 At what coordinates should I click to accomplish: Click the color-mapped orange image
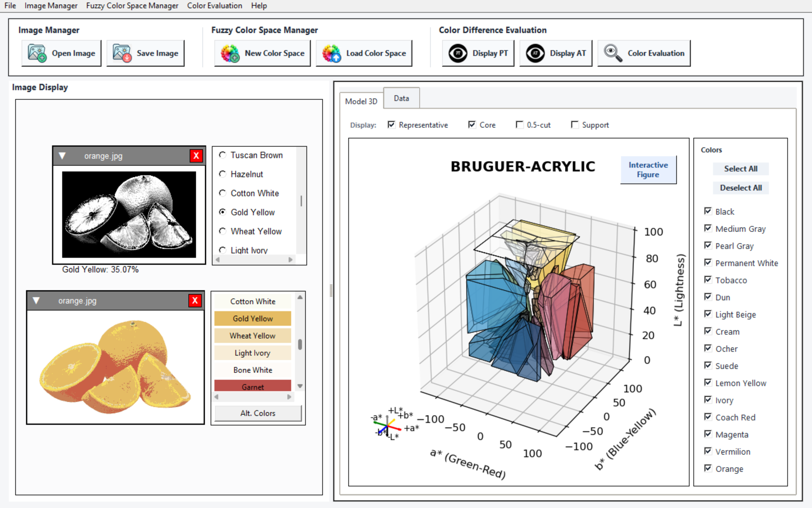(115, 367)
